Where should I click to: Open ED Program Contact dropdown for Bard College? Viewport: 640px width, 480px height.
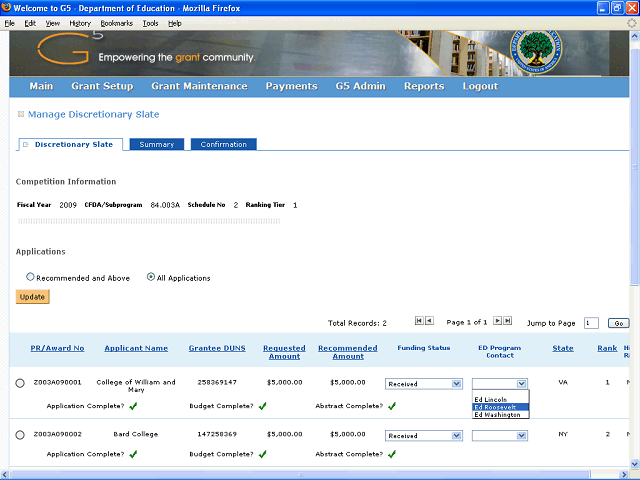(x=500, y=436)
